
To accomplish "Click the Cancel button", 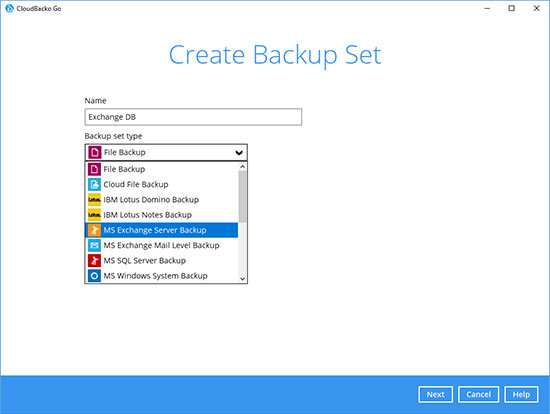I will pyautogui.click(x=478, y=394).
